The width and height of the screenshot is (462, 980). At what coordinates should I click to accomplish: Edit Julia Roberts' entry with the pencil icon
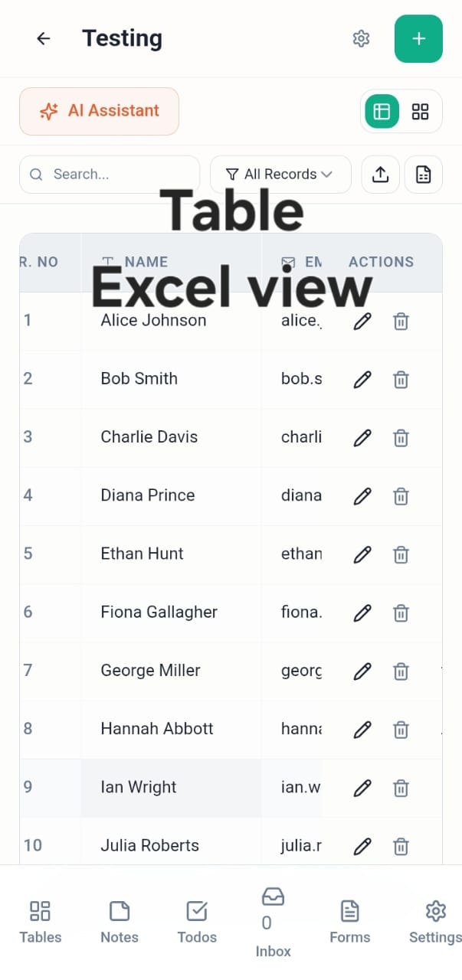[x=362, y=846]
